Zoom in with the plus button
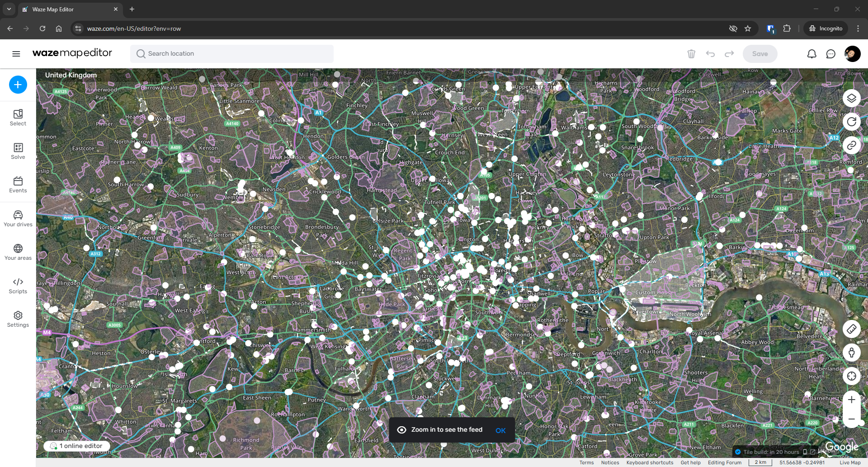Image resolution: width=868 pixels, height=467 pixels. [851, 400]
